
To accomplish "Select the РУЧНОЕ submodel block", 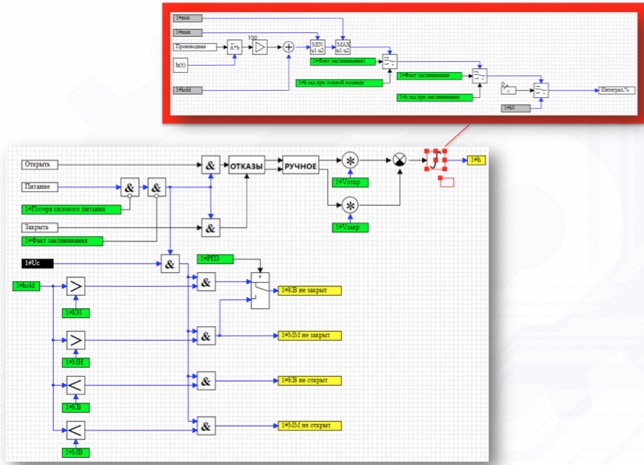I will pyautogui.click(x=301, y=165).
